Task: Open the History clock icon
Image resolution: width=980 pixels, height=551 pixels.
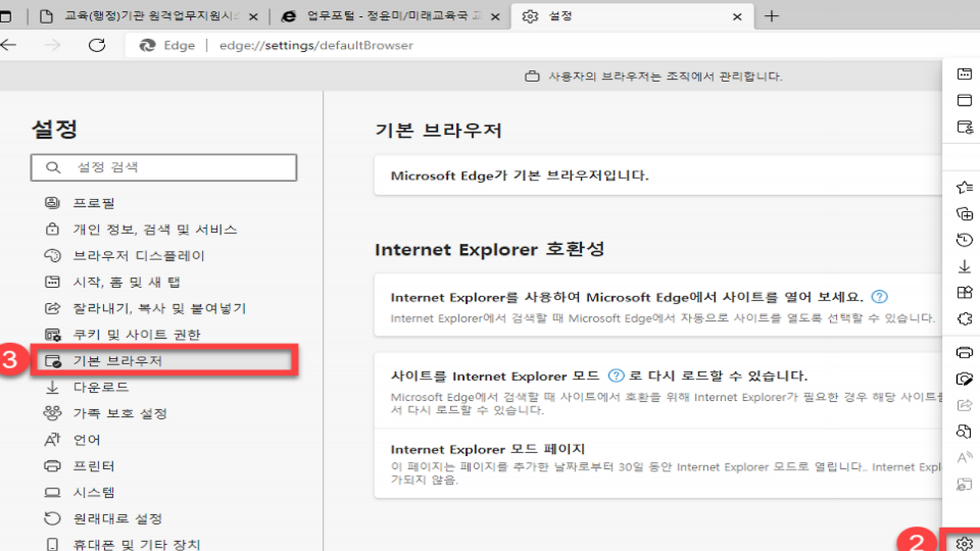Action: coord(965,240)
